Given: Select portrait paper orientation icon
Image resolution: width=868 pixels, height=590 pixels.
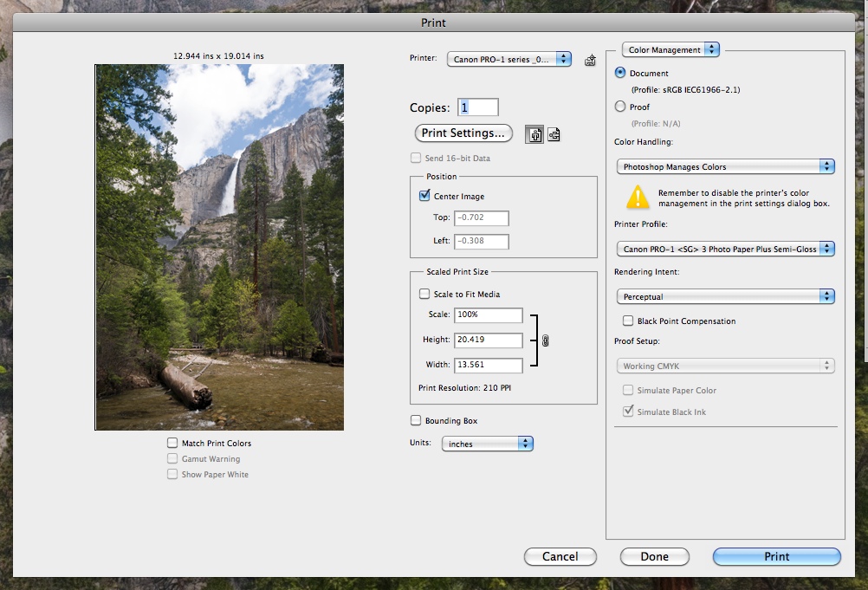Looking at the screenshot, I should pyautogui.click(x=534, y=134).
